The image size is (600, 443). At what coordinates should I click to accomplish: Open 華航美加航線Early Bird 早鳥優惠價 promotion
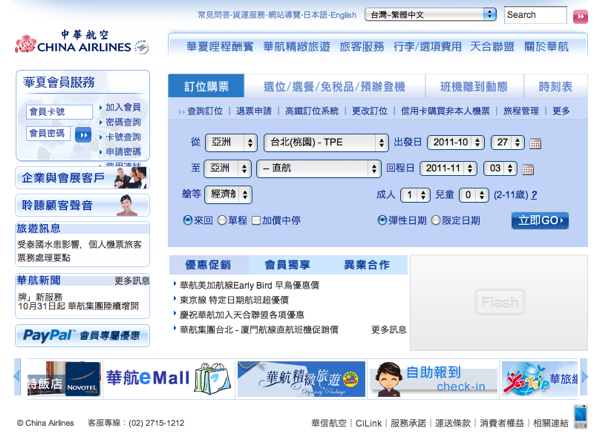[x=249, y=285]
